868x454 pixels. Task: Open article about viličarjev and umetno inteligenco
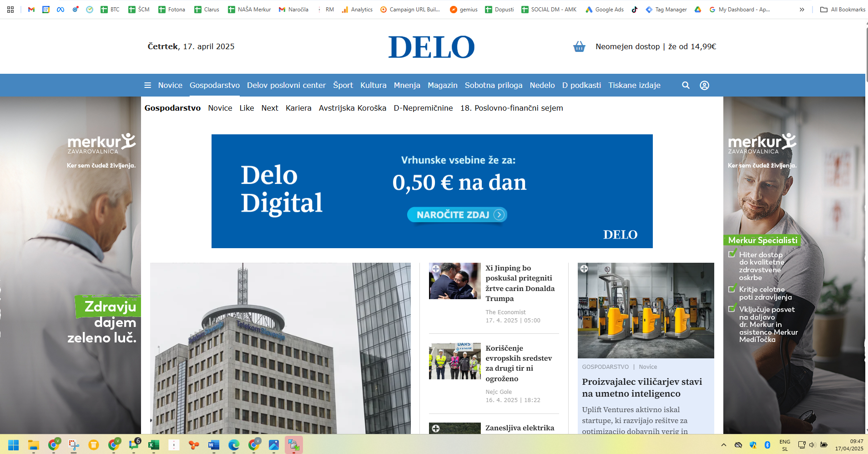pyautogui.click(x=641, y=388)
